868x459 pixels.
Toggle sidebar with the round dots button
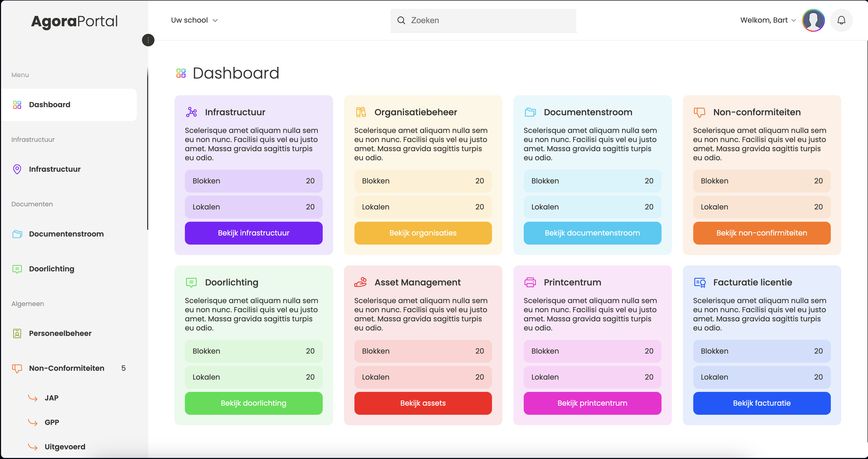(x=148, y=40)
